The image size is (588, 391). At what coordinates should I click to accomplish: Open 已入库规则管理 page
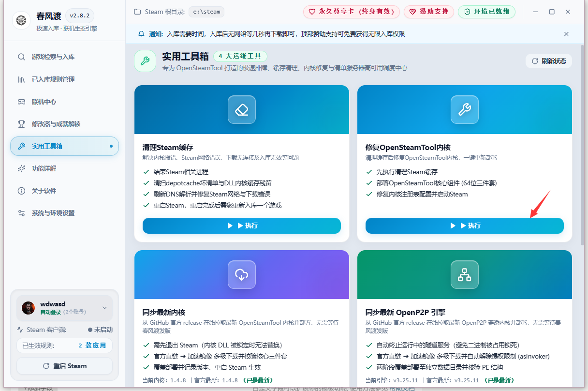[x=64, y=79]
